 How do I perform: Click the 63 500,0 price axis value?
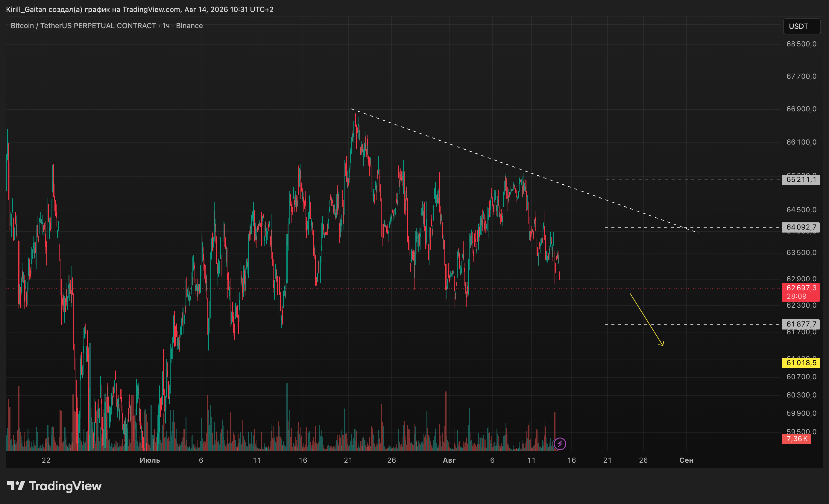[x=801, y=253]
